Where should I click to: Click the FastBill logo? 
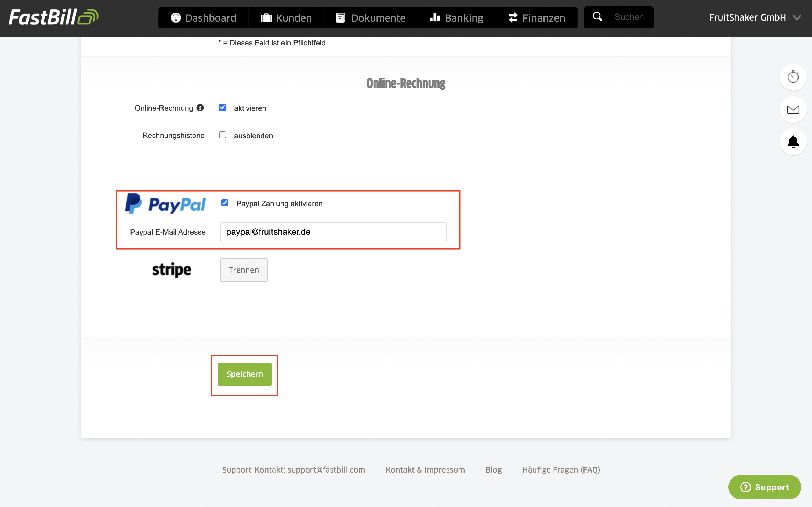point(54,17)
